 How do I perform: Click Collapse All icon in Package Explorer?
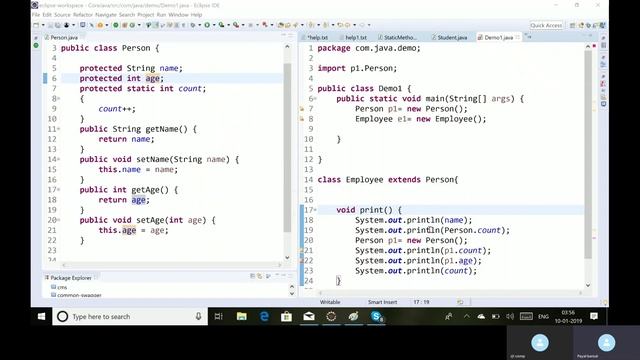[253, 276]
